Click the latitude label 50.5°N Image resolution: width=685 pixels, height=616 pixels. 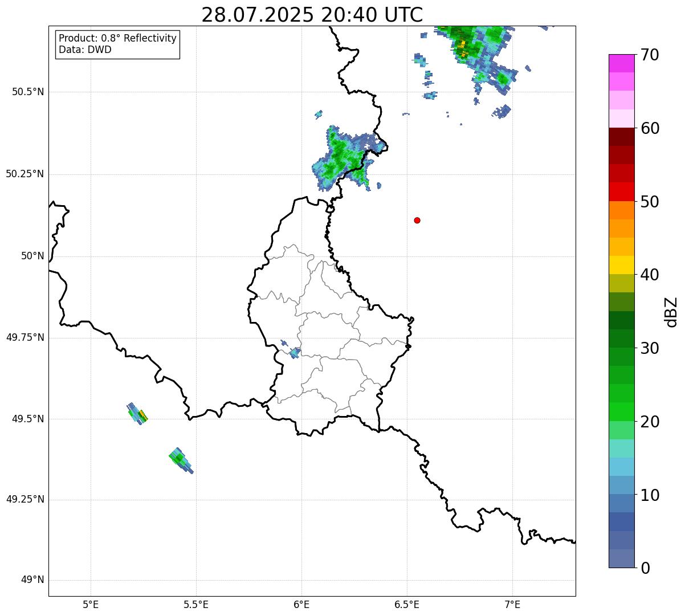(27, 92)
